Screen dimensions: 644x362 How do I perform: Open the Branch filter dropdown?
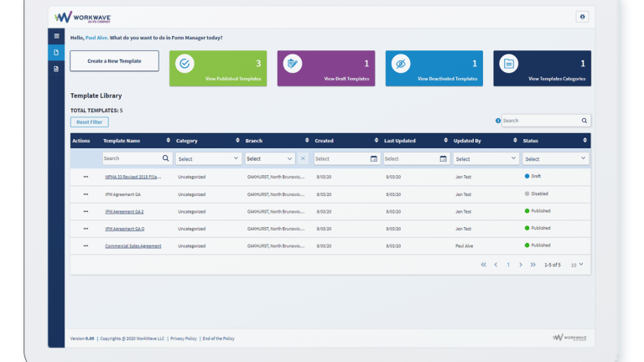pos(270,159)
